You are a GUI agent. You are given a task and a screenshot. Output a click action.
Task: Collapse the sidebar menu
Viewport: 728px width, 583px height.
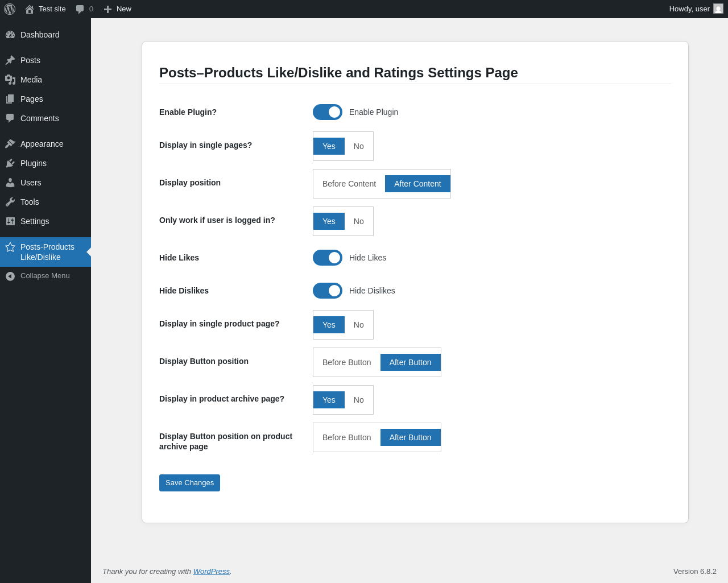[44, 276]
